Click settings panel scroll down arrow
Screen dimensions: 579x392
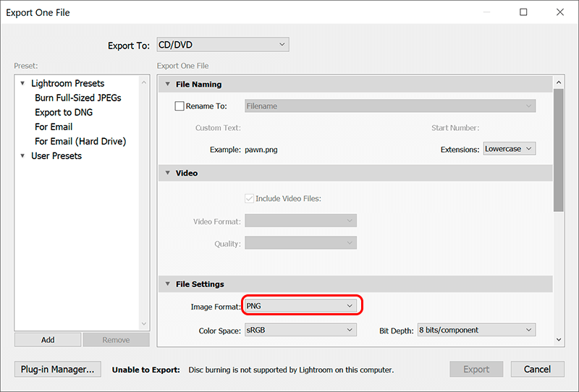pos(559,340)
